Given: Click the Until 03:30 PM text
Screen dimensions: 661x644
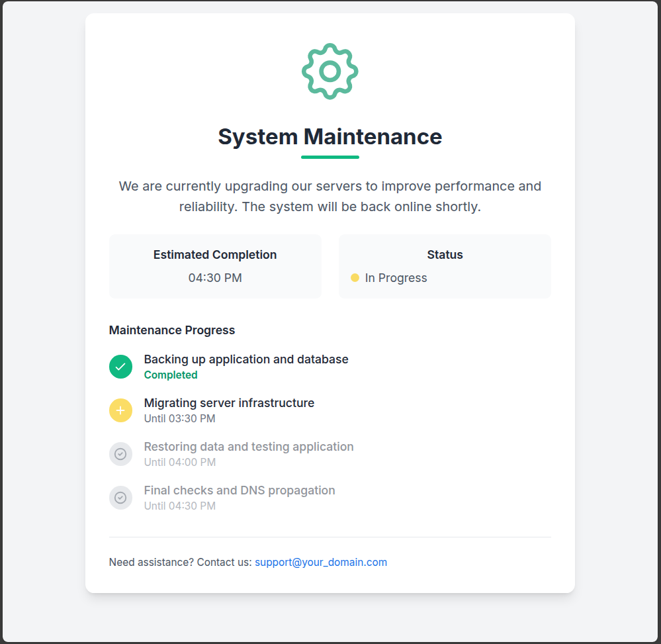Looking at the screenshot, I should [179, 418].
